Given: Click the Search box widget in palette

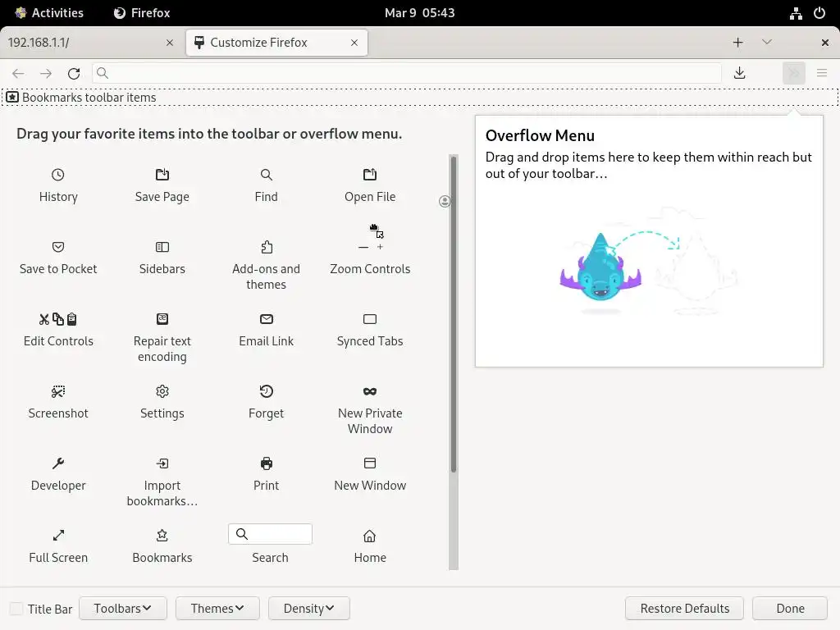Looking at the screenshot, I should (270, 534).
